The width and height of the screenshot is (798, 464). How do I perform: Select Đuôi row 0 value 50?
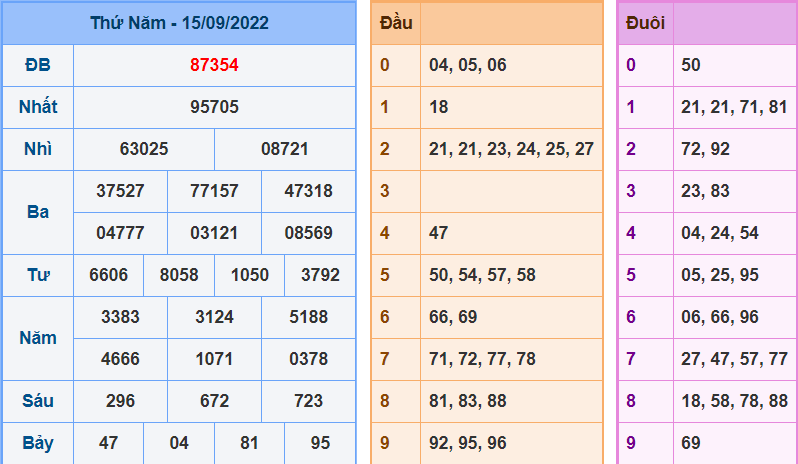691,65
